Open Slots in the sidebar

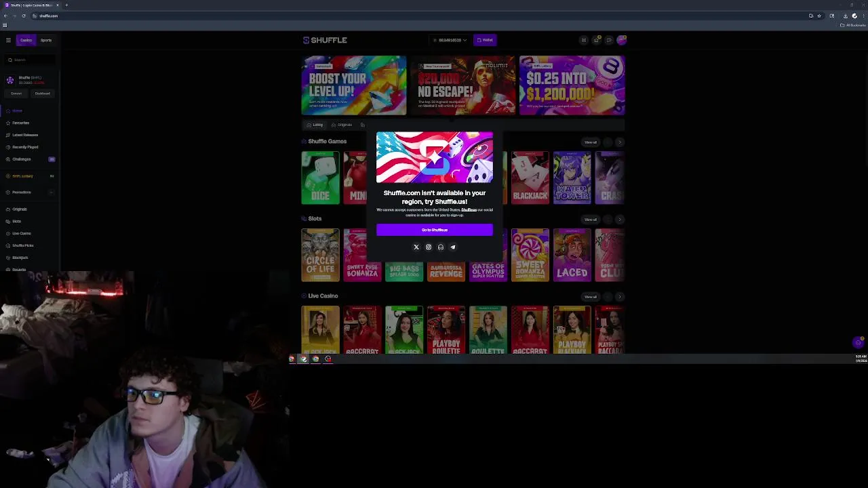coord(16,221)
